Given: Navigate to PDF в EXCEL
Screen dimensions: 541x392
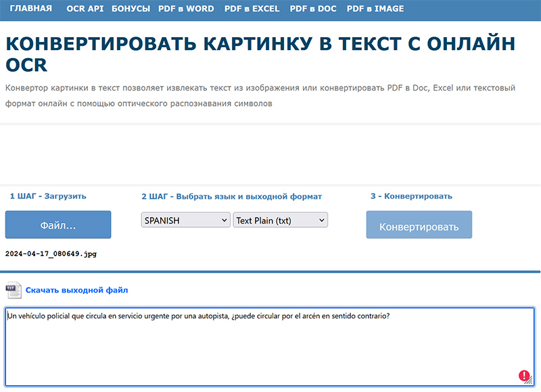Looking at the screenshot, I should coord(252,9).
